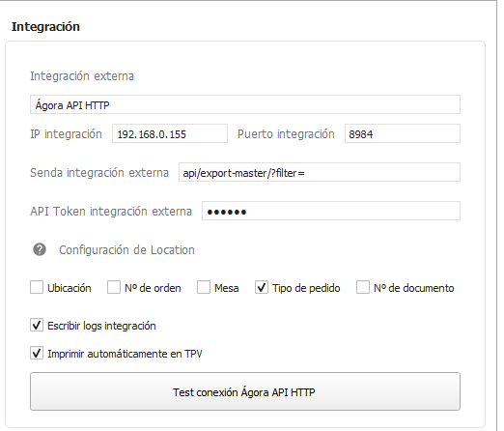504x431 pixels.
Task: Click the help icon beside Configuración de Location
Action: pos(40,249)
